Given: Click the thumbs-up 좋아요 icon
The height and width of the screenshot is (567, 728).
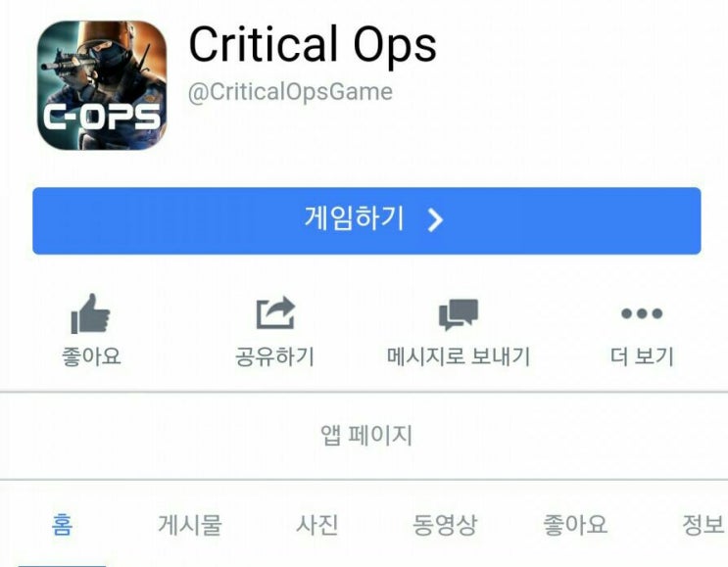Looking at the screenshot, I should click(90, 313).
